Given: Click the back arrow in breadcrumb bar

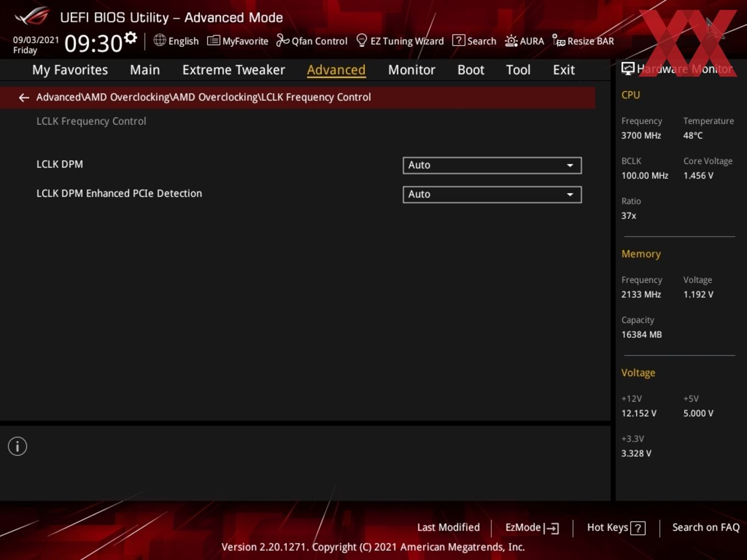Looking at the screenshot, I should click(24, 98).
